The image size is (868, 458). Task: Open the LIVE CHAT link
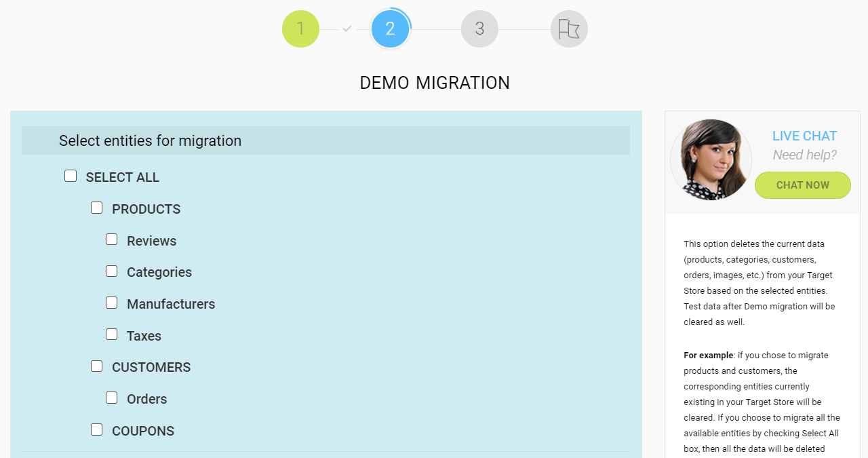[x=804, y=136]
